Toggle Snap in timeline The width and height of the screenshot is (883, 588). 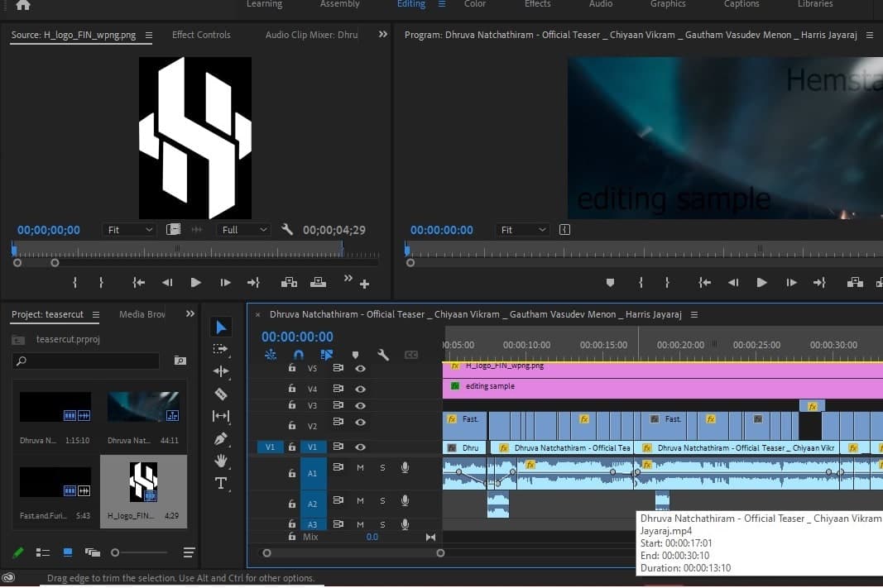coord(299,355)
